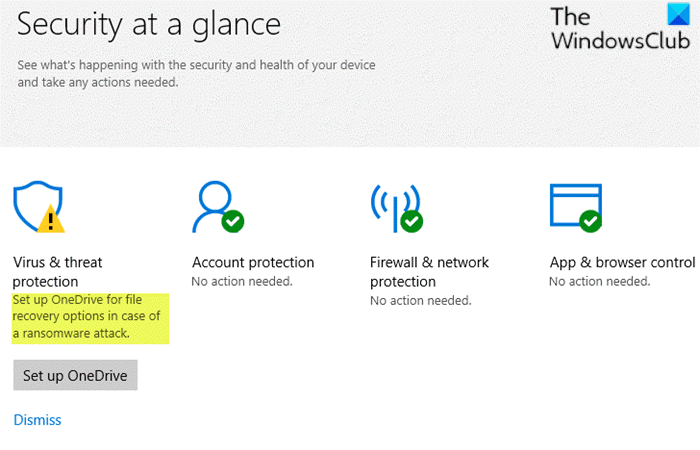Click "No action needed." under Account protection
Screen dimensions: 700x450
pyautogui.click(x=242, y=282)
